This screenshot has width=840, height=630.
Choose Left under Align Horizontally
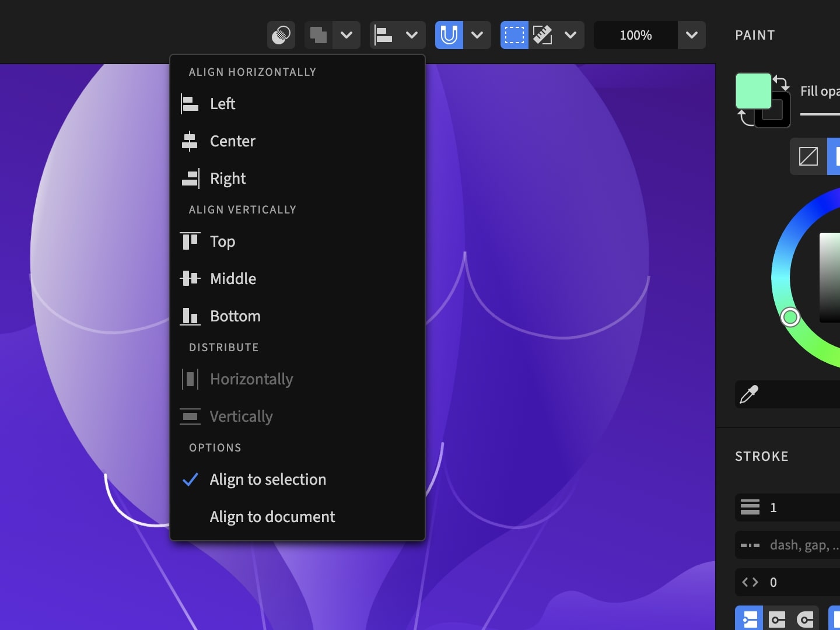click(x=297, y=104)
